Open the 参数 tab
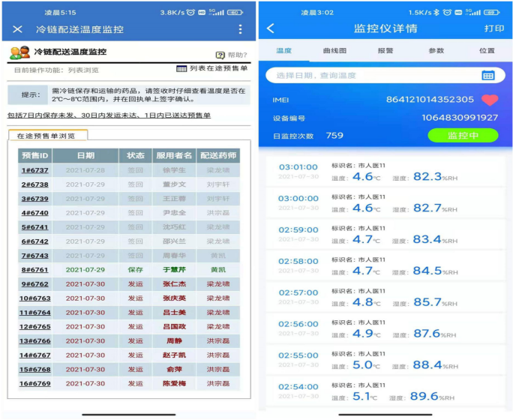The height and width of the screenshot is (420, 513). (436, 51)
